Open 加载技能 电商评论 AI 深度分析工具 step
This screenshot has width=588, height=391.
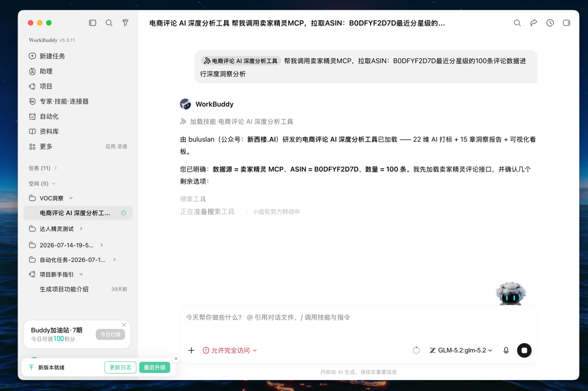click(x=237, y=121)
